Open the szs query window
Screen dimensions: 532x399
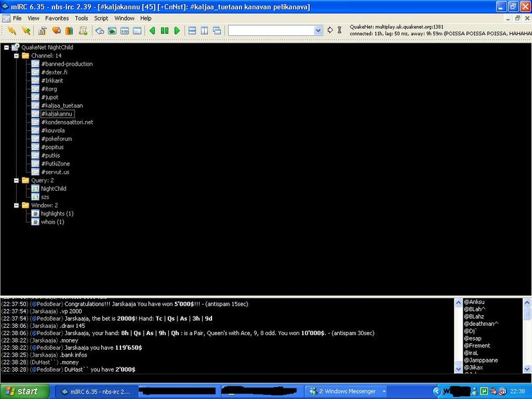tap(47, 197)
